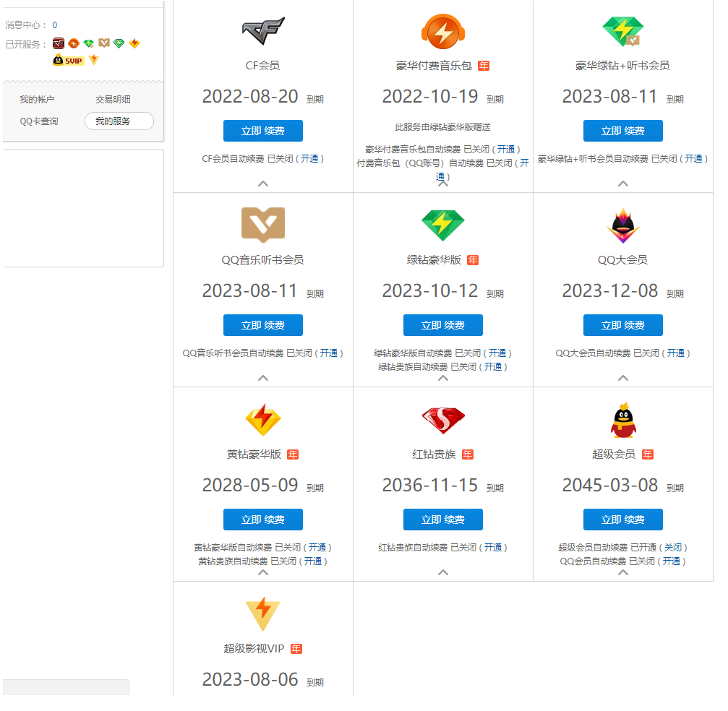Click the 豪华付费音乐包 orange headphone icon

(442, 31)
